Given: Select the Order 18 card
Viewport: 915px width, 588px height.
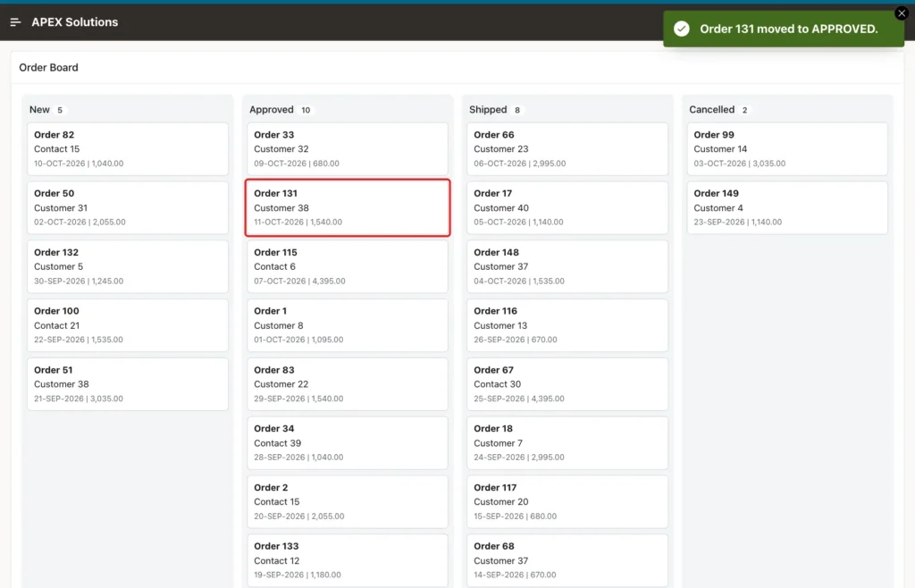Looking at the screenshot, I should point(567,442).
